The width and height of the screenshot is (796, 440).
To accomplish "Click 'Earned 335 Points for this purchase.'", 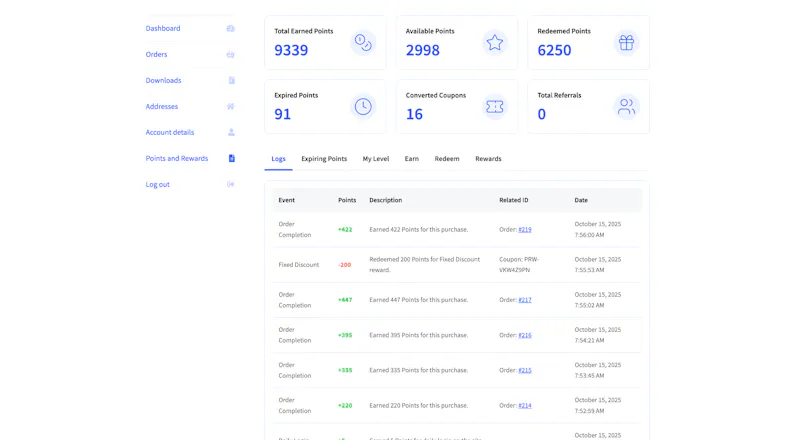I will (x=419, y=370).
